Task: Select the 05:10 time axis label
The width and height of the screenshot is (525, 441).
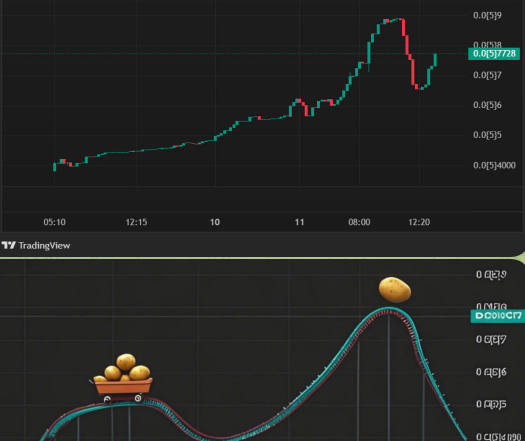Action: click(x=55, y=222)
